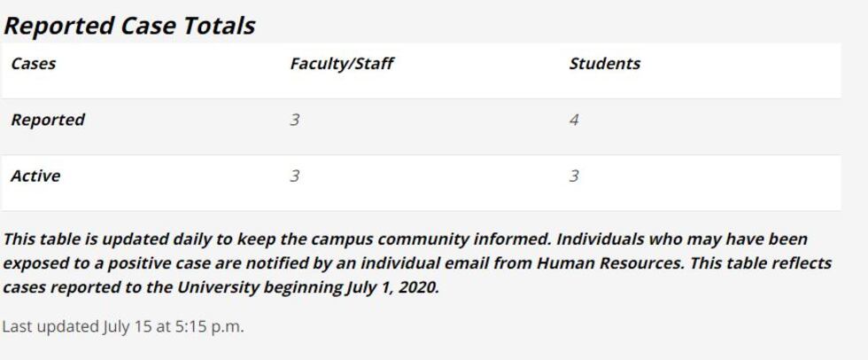Click the Reported row label
This screenshot has height=360, width=868.
click(x=48, y=120)
